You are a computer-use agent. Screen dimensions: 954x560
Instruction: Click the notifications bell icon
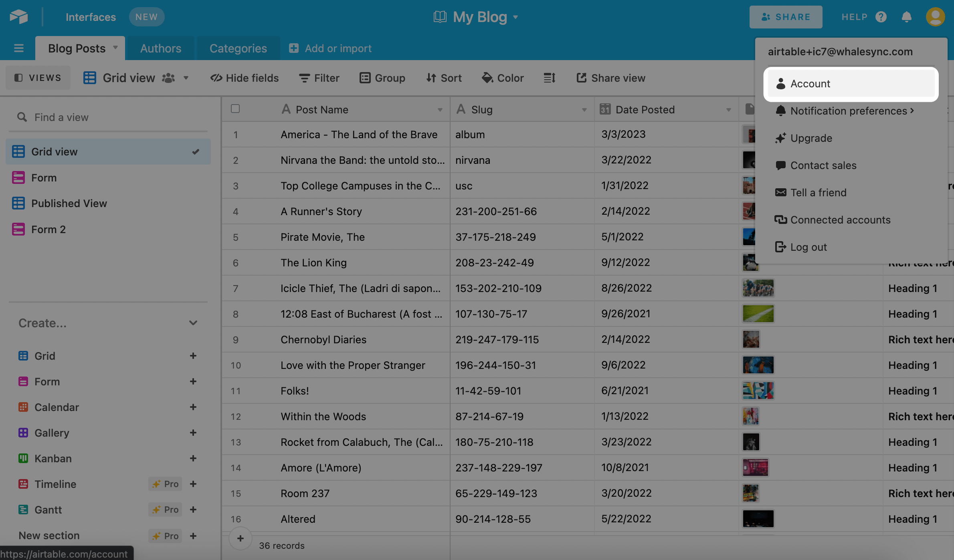907,17
